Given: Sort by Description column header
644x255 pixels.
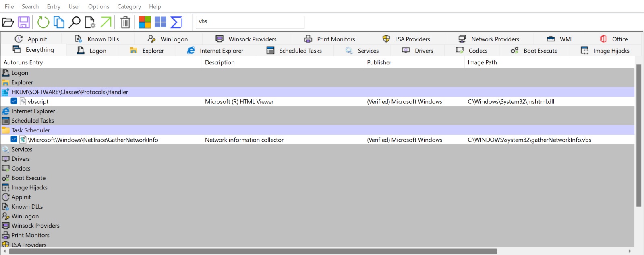Looking at the screenshot, I should click(x=283, y=62).
